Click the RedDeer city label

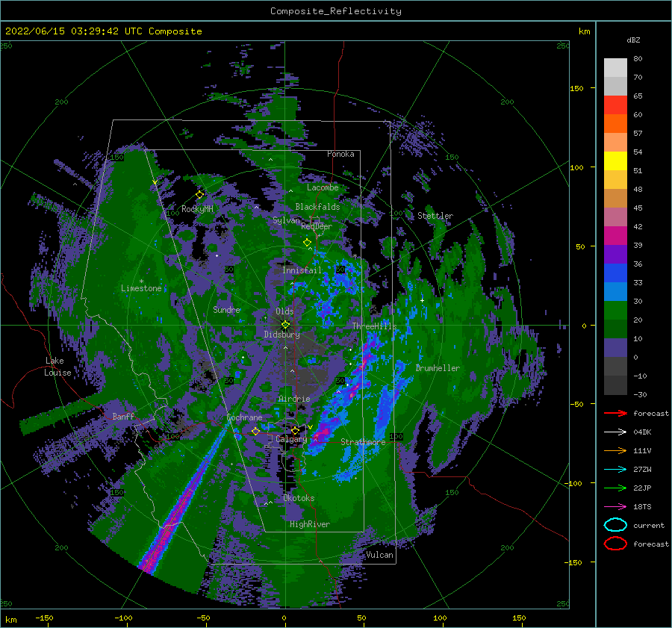317,226
